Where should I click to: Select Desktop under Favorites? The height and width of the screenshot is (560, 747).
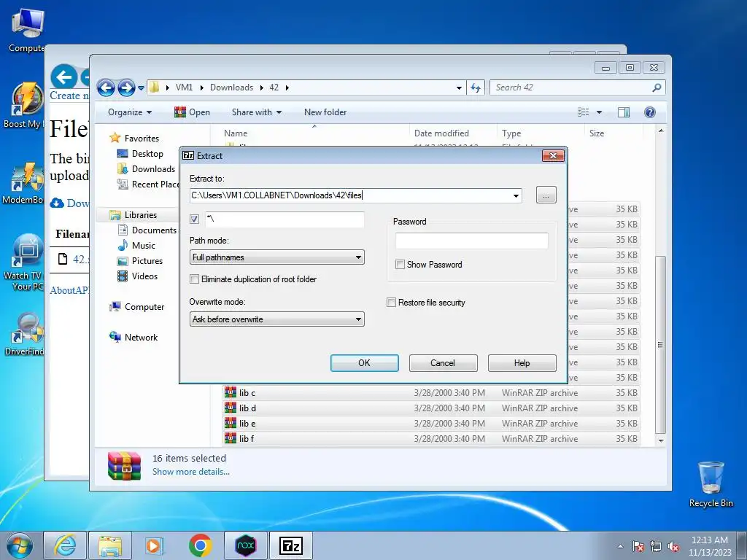pyautogui.click(x=140, y=154)
